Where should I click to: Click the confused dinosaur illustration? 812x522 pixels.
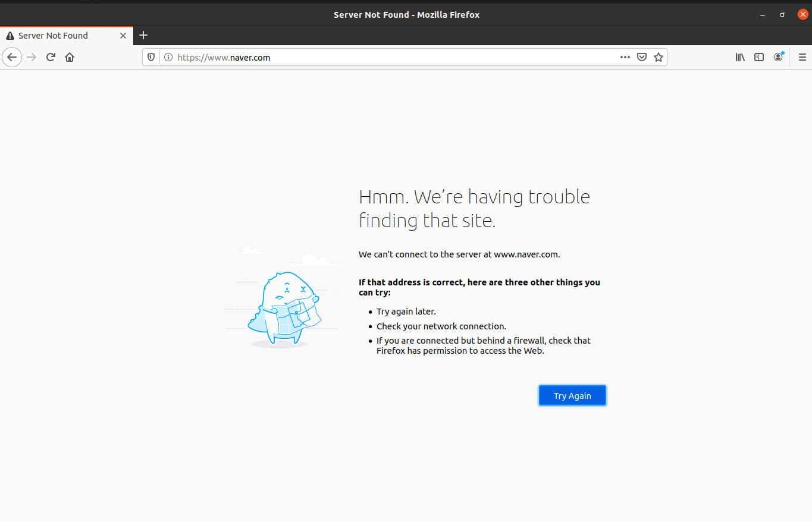pyautogui.click(x=283, y=297)
